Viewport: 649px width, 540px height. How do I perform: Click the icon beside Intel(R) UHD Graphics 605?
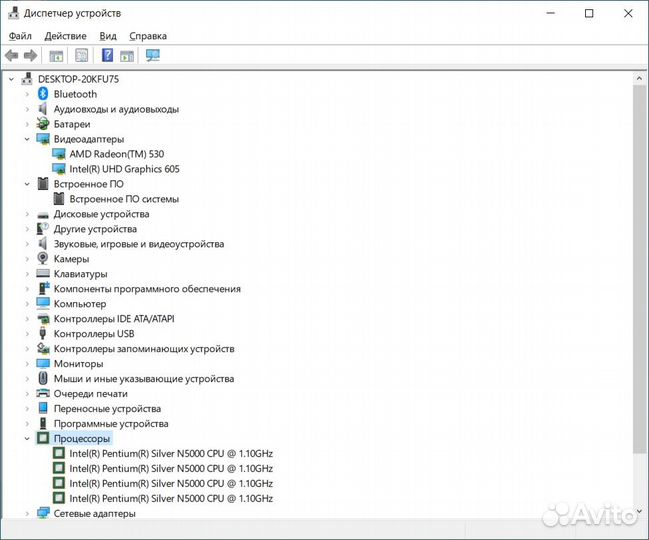[x=59, y=169]
